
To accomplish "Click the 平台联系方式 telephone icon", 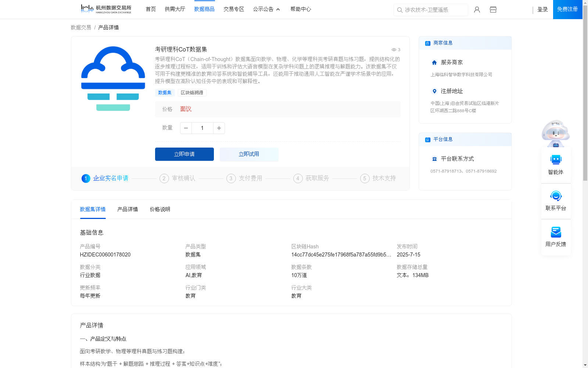I will pyautogui.click(x=434, y=159).
